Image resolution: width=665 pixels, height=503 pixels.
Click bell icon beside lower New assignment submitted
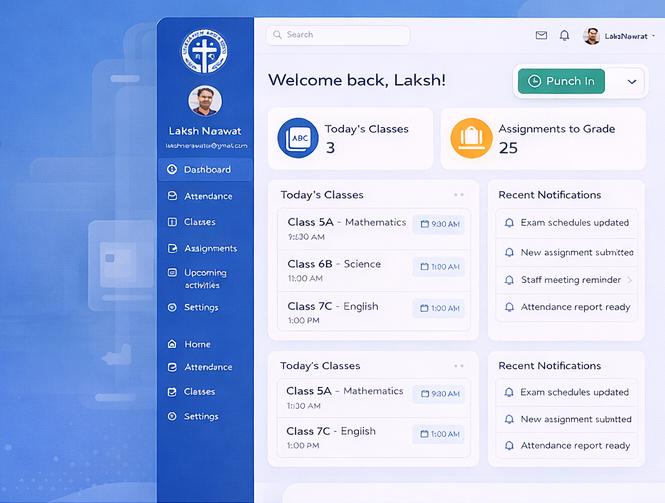tap(509, 419)
